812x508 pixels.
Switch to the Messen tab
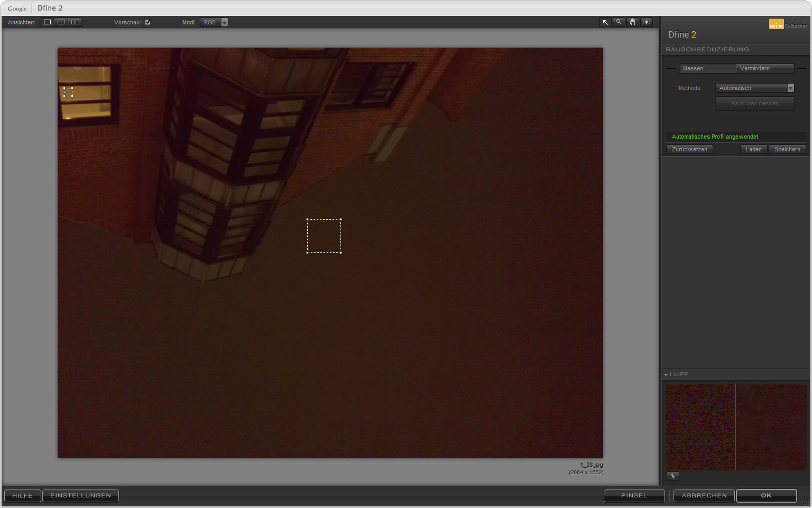pyautogui.click(x=707, y=68)
